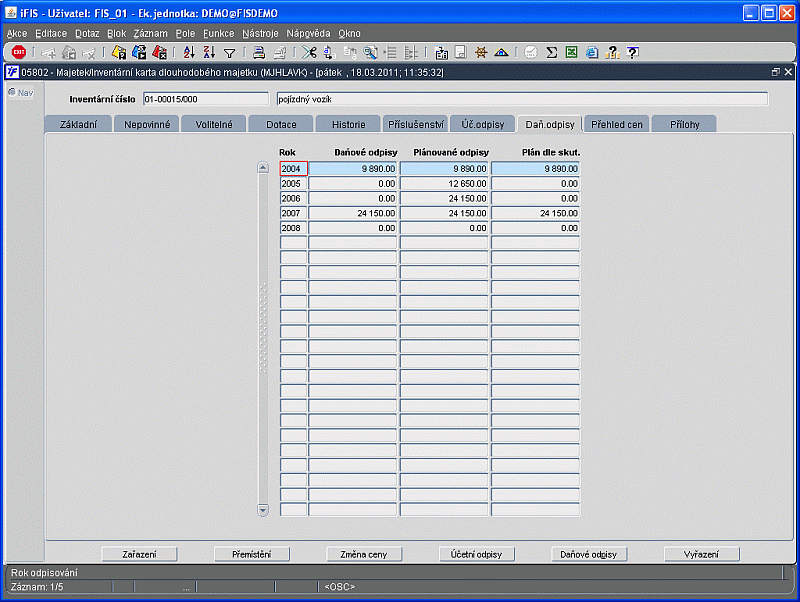Viewport: 800px width, 602px height.
Task: Click the question mark context help icon
Action: tap(633, 52)
